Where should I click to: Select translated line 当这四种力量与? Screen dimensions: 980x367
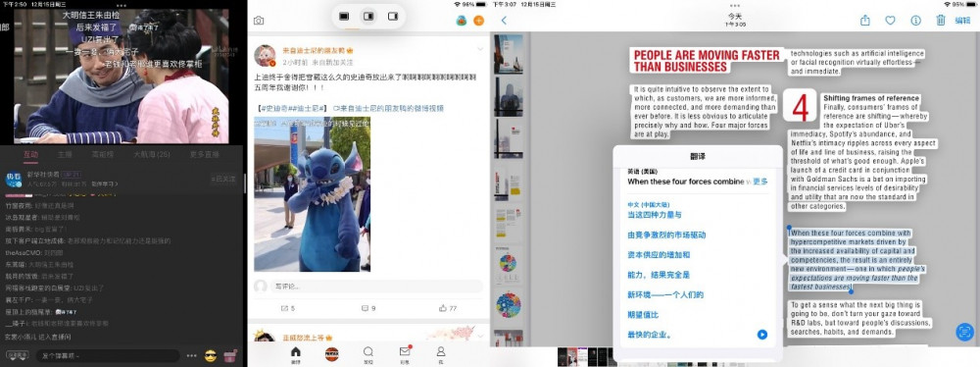[655, 215]
